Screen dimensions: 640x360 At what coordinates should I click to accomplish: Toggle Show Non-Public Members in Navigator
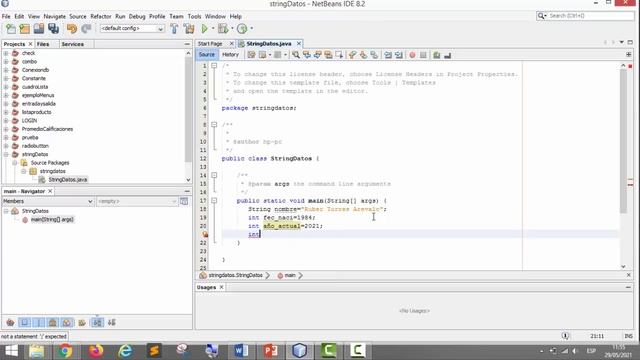click(53, 322)
